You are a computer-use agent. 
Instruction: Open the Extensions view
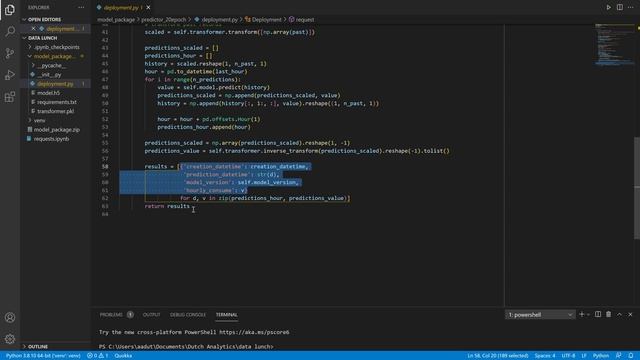pos(10,97)
